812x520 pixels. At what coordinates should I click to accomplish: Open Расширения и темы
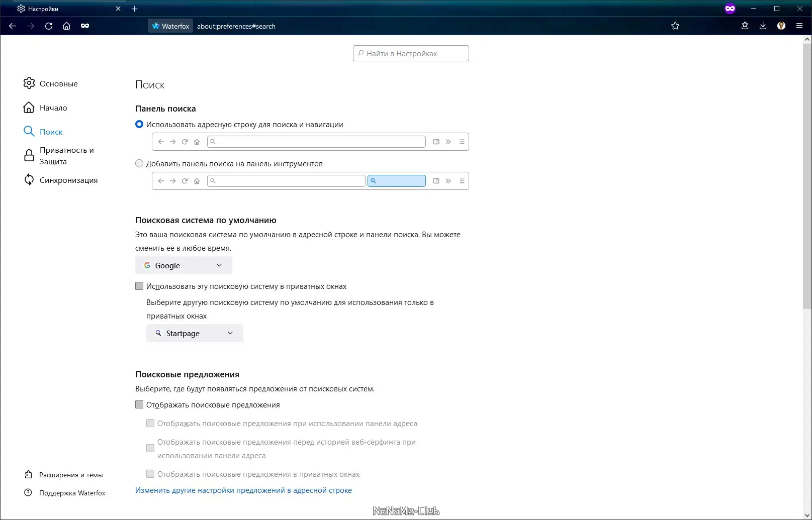tap(64, 475)
